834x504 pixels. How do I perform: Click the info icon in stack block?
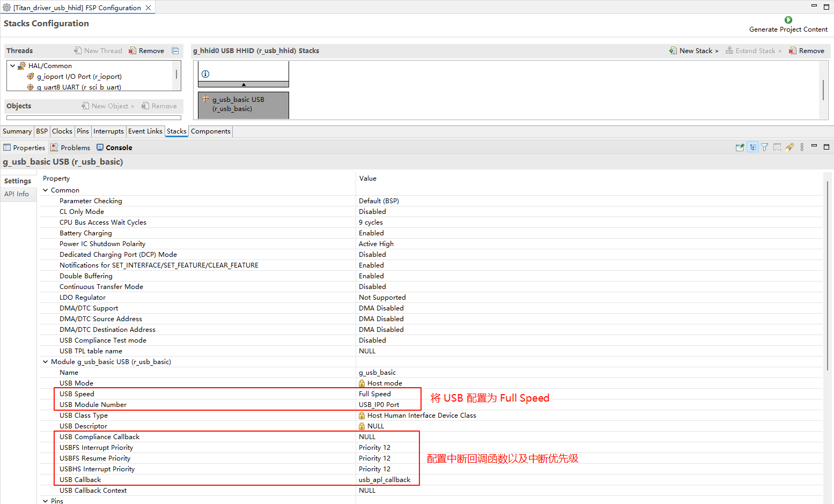[205, 74]
